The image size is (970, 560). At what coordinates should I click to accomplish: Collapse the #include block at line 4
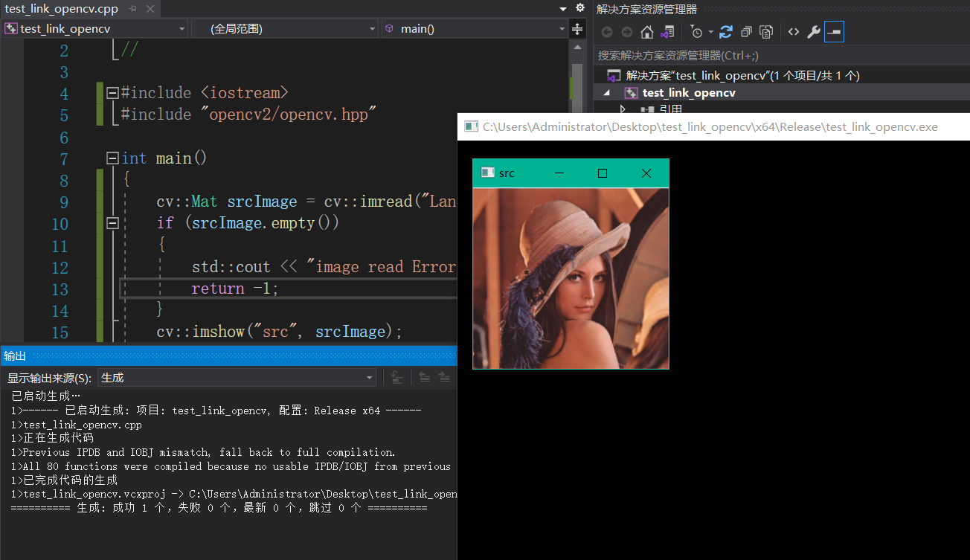pos(112,93)
